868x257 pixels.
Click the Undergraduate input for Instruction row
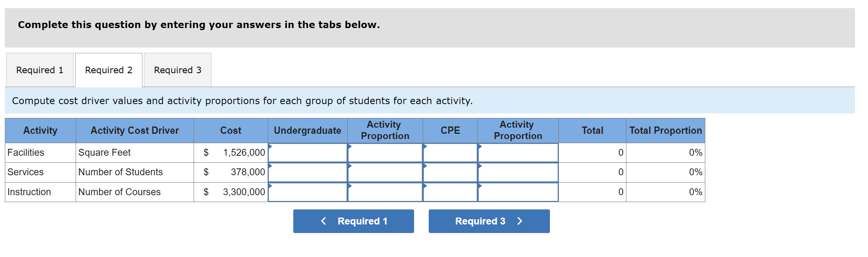click(307, 192)
